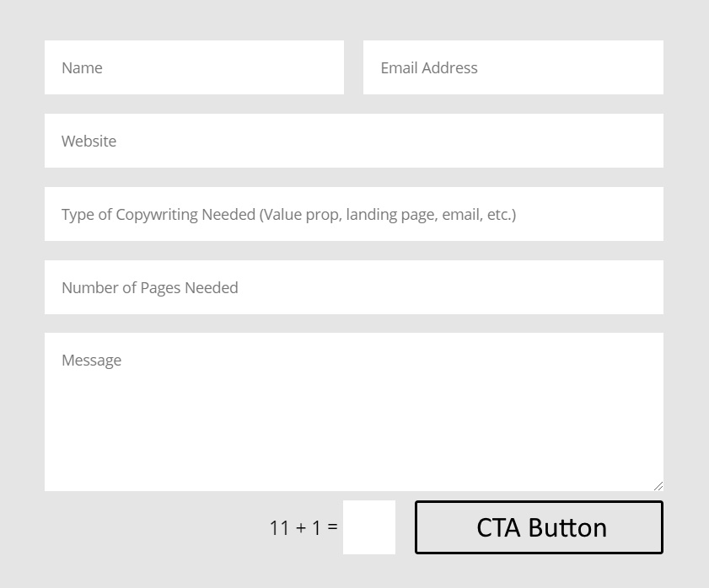Image resolution: width=709 pixels, height=588 pixels.
Task: Click the Message placeholder label
Action: point(91,361)
